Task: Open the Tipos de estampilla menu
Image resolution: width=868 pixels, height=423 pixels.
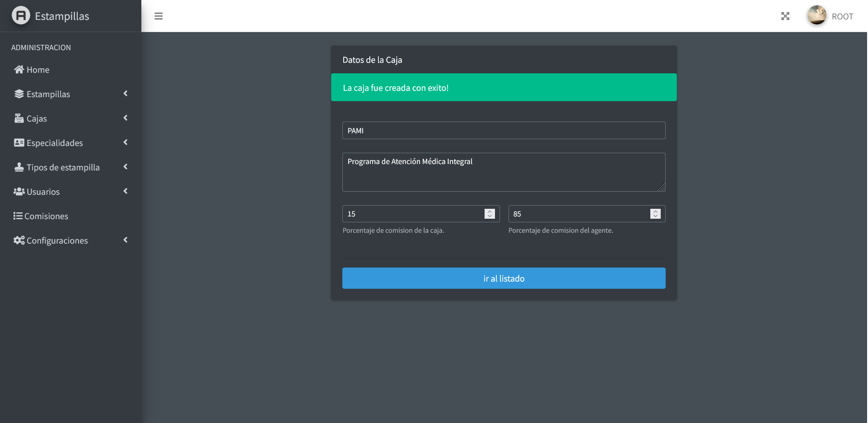Action: pos(63,167)
